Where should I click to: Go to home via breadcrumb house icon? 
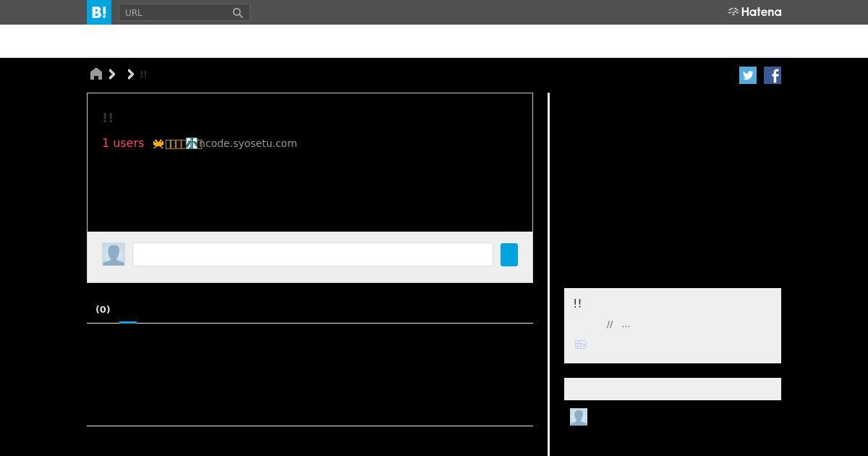(96, 74)
